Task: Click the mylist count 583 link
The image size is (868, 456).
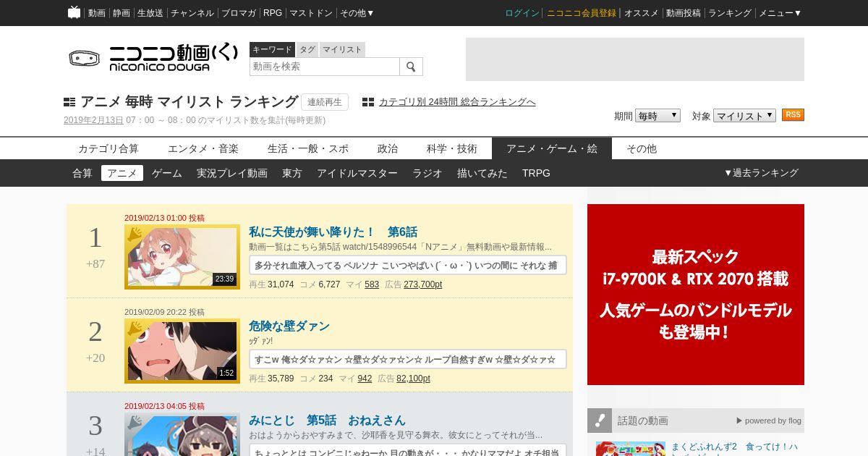Action: 372,284
